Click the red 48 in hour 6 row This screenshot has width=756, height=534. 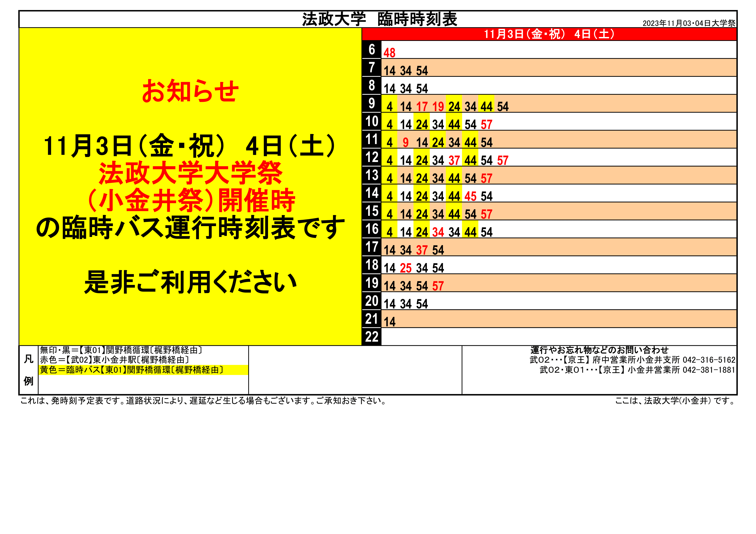389,53
